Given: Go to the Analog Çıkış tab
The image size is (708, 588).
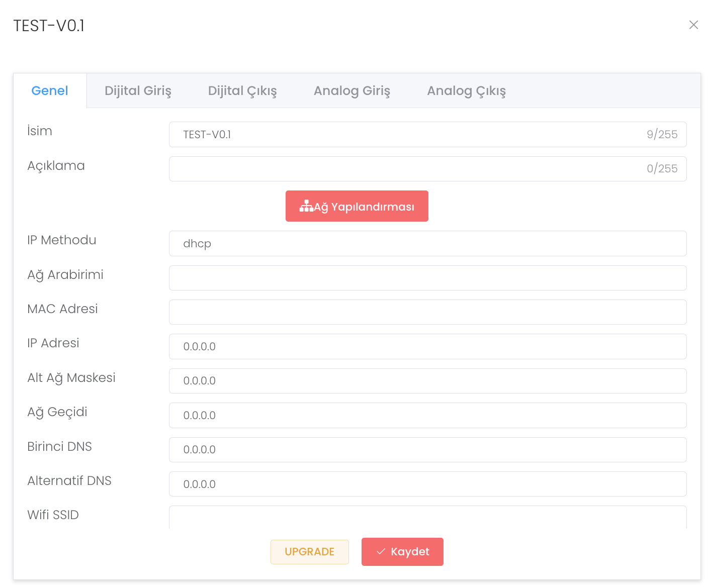Looking at the screenshot, I should pyautogui.click(x=466, y=91).
